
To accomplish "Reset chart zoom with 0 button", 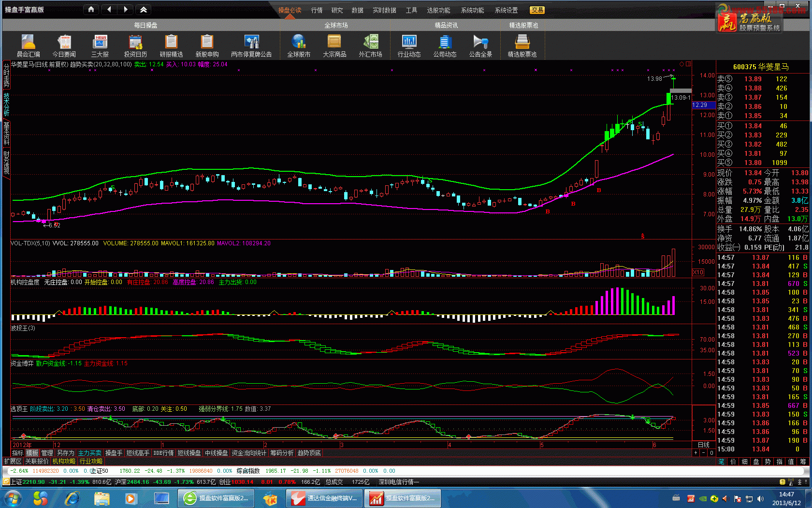I will click(x=711, y=453).
